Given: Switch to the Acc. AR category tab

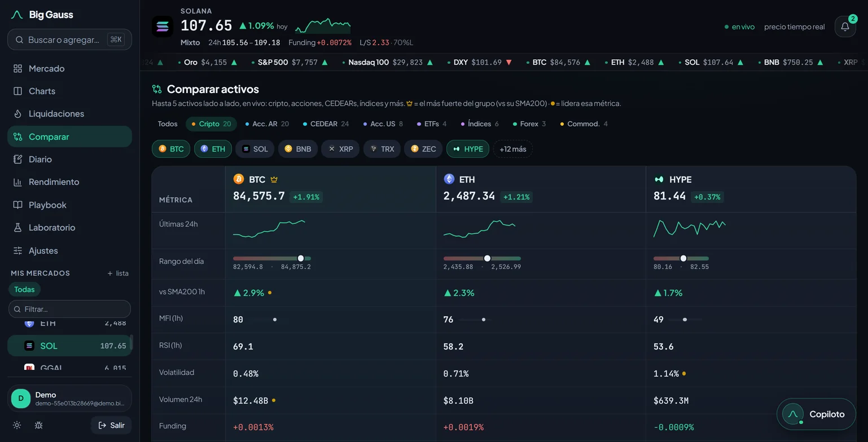Looking at the screenshot, I should [x=267, y=124].
